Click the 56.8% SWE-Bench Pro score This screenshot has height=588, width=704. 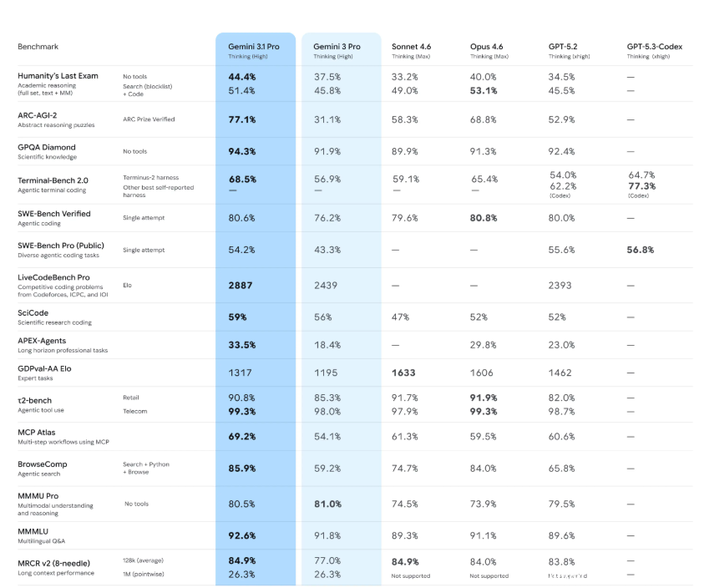[641, 250]
